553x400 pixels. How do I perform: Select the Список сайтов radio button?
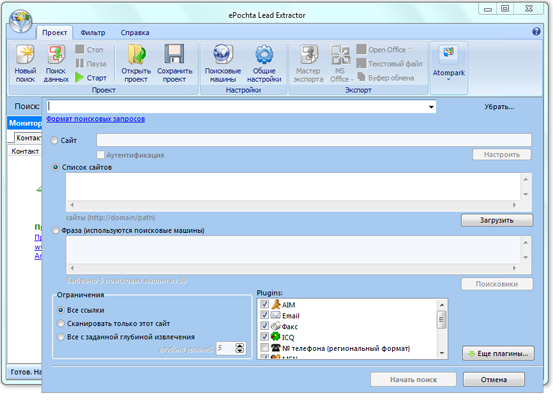tap(55, 167)
